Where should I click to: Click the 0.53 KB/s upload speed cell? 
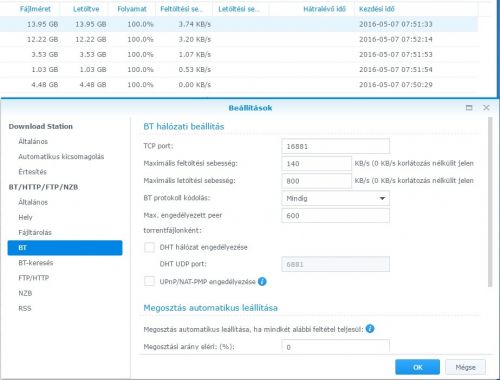coord(195,70)
